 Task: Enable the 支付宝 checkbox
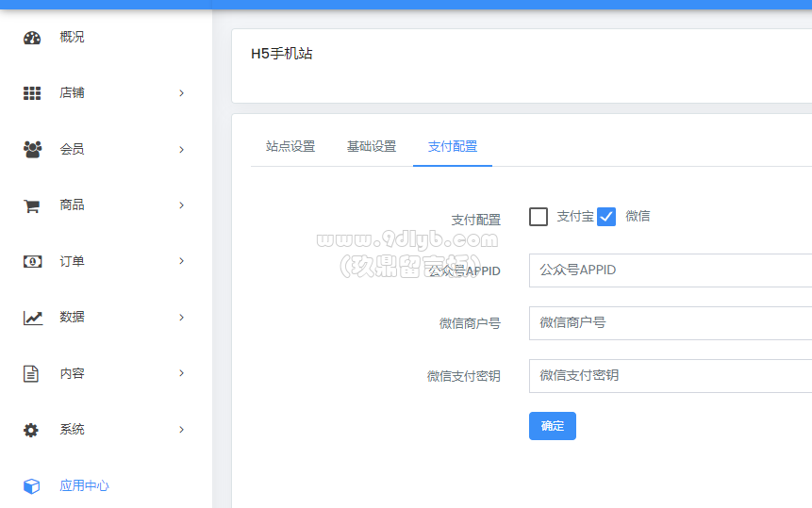pos(539,217)
